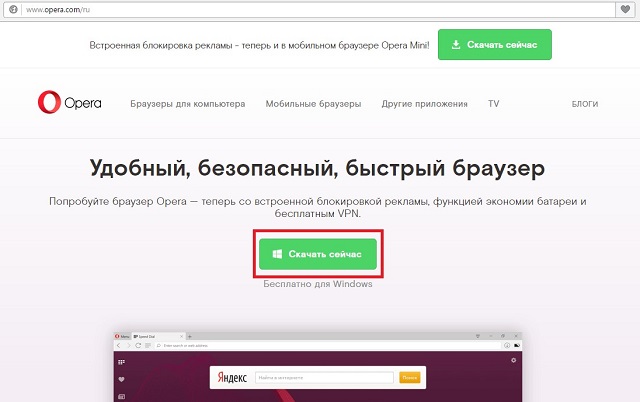The width and height of the screenshot is (640, 402).
Task: Open the Другие приложения menu
Action: pos(424,104)
